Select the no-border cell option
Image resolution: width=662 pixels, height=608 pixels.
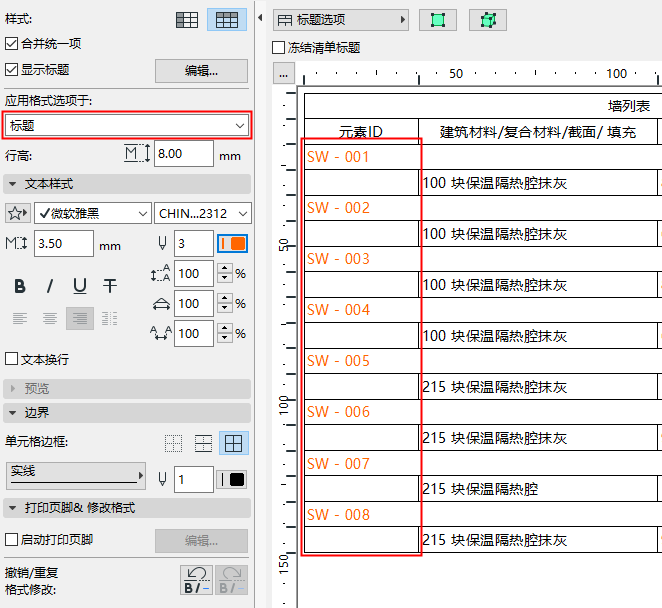tap(174, 443)
